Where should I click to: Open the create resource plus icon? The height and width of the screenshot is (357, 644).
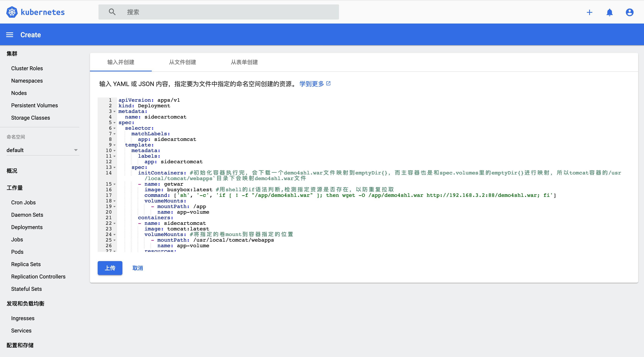[x=590, y=12]
